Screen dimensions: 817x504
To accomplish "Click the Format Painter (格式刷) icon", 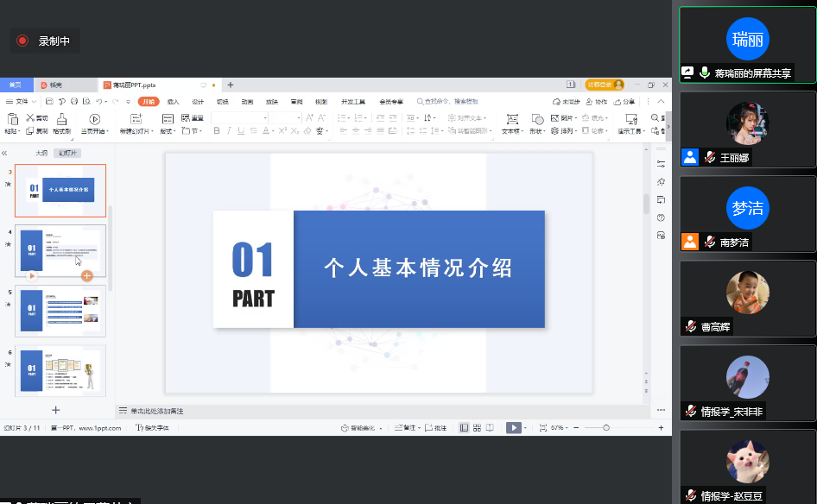I will tap(61, 119).
